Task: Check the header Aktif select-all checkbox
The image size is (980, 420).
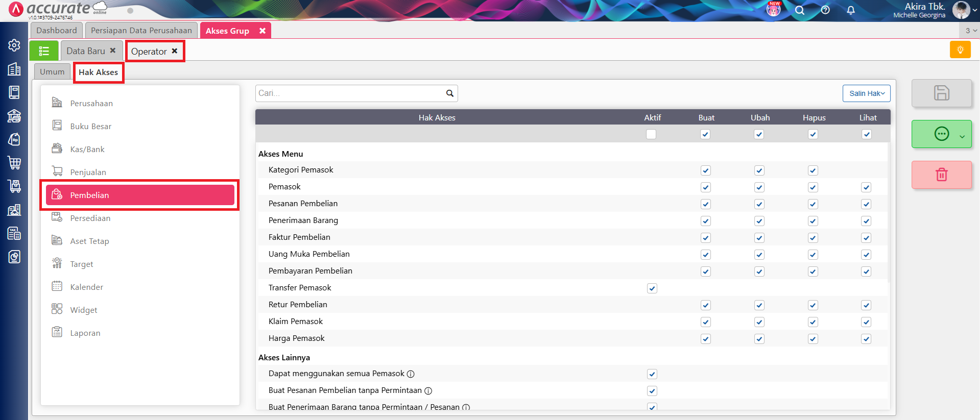Action: coord(651,134)
